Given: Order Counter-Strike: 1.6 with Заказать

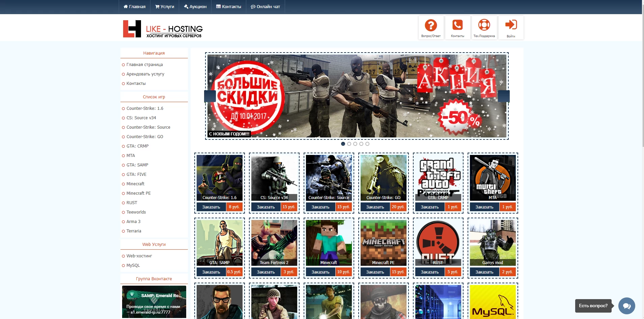Looking at the screenshot, I should [x=211, y=207].
